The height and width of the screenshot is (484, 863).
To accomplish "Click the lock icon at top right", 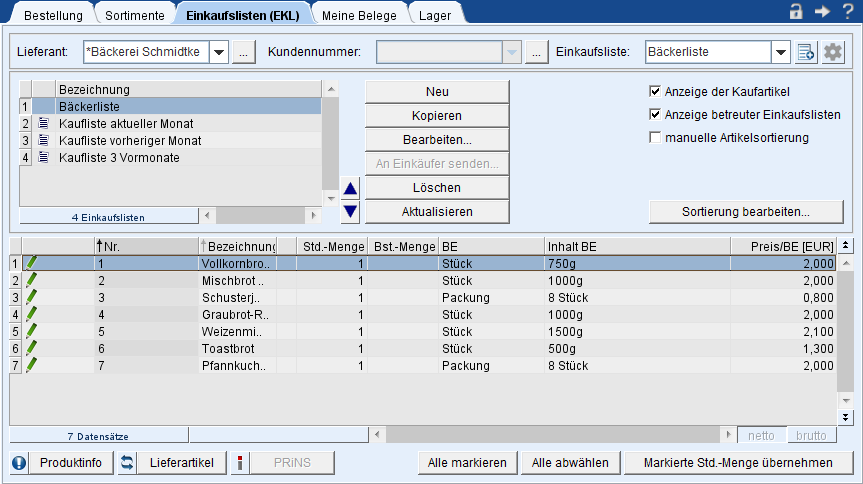I will (x=796, y=11).
